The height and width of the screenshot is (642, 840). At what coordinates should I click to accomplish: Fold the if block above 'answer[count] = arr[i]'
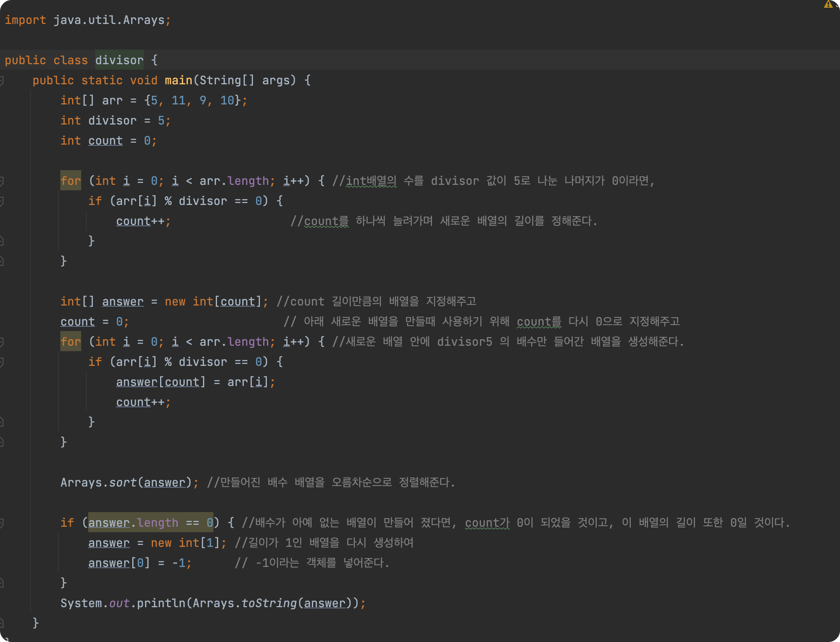[2, 362]
